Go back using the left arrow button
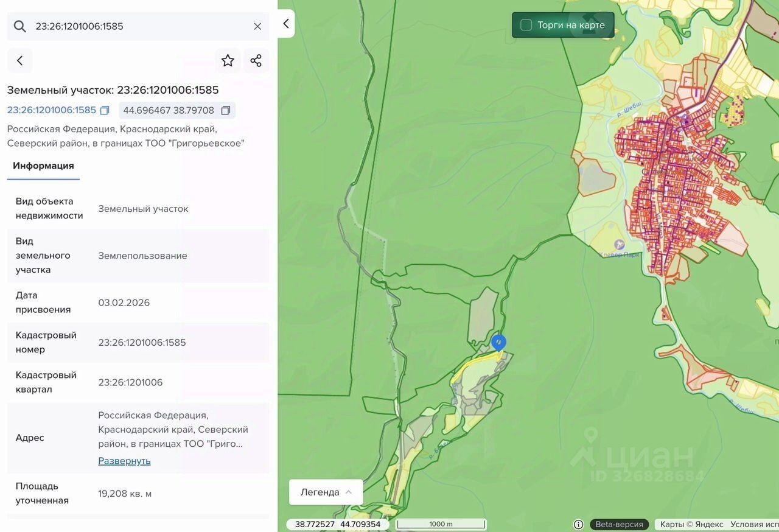The height and width of the screenshot is (532, 779). point(20,61)
